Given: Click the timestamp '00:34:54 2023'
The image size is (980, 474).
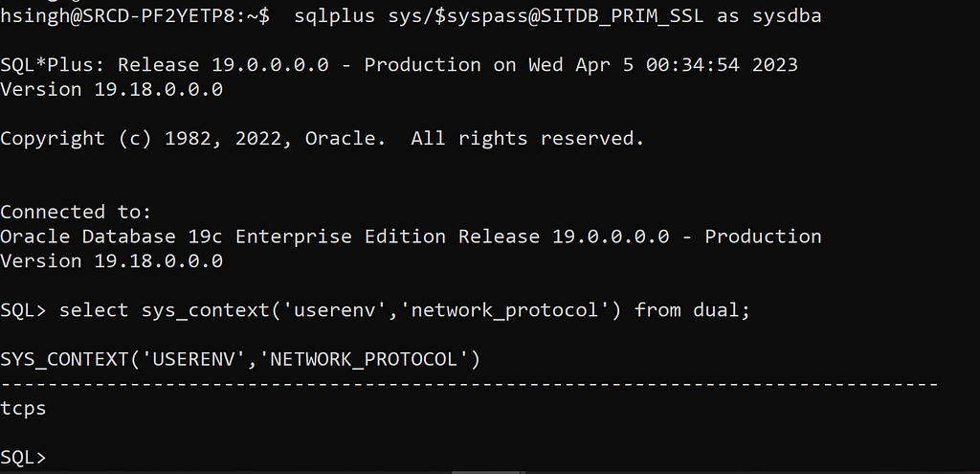Looking at the screenshot, I should tap(722, 65).
